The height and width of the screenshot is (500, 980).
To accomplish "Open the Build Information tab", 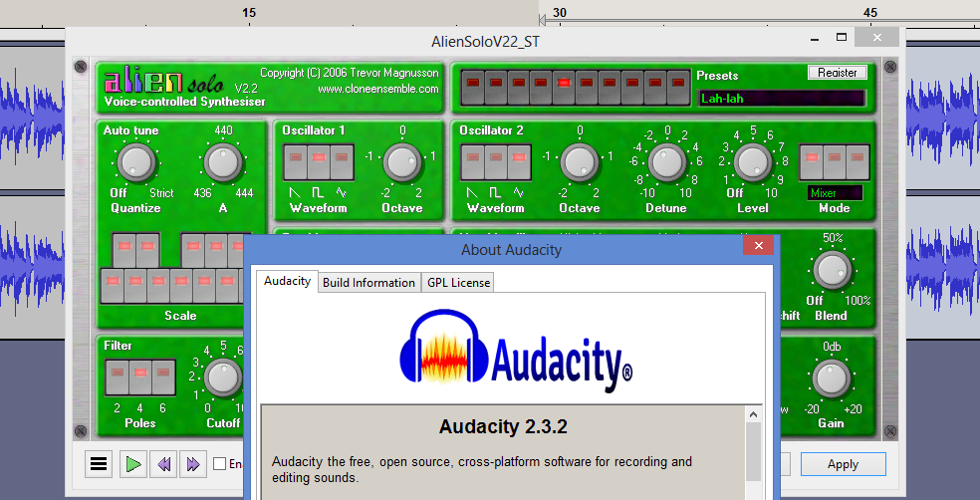I will pyautogui.click(x=368, y=283).
